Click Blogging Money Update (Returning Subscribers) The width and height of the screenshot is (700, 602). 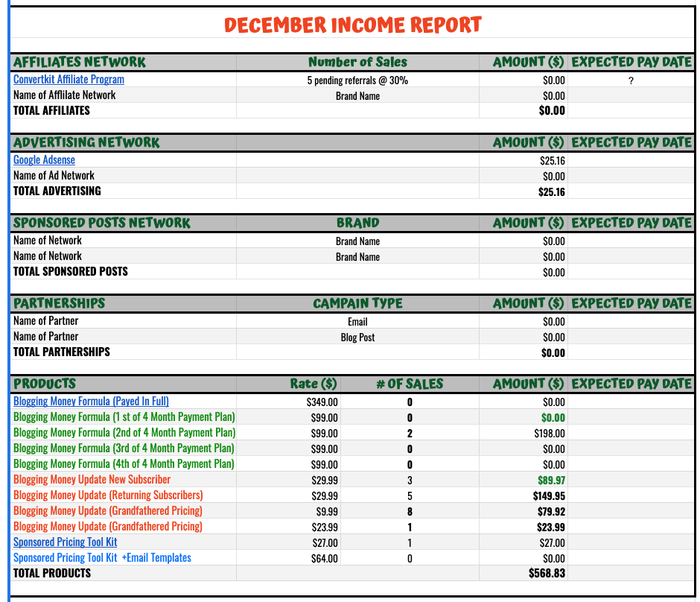pos(108,495)
